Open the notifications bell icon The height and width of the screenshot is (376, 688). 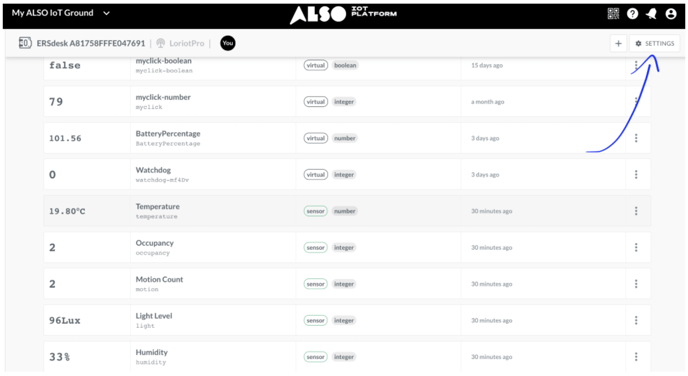point(652,14)
